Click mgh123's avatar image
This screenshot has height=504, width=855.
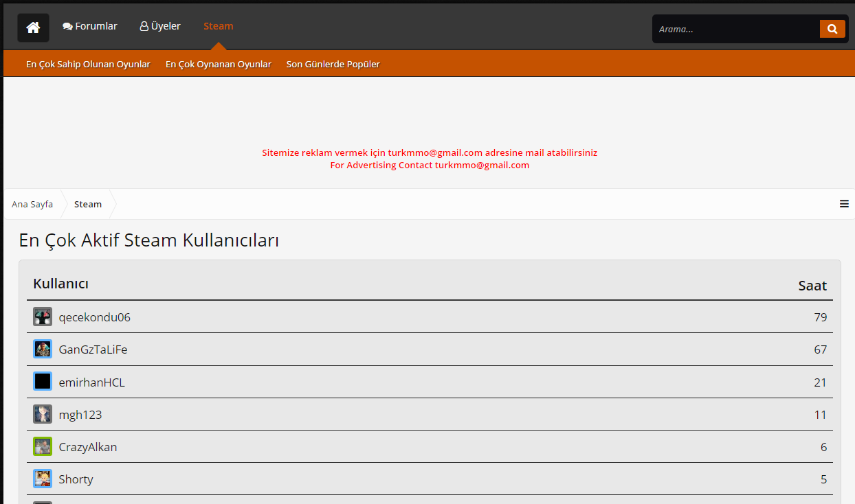(x=43, y=414)
